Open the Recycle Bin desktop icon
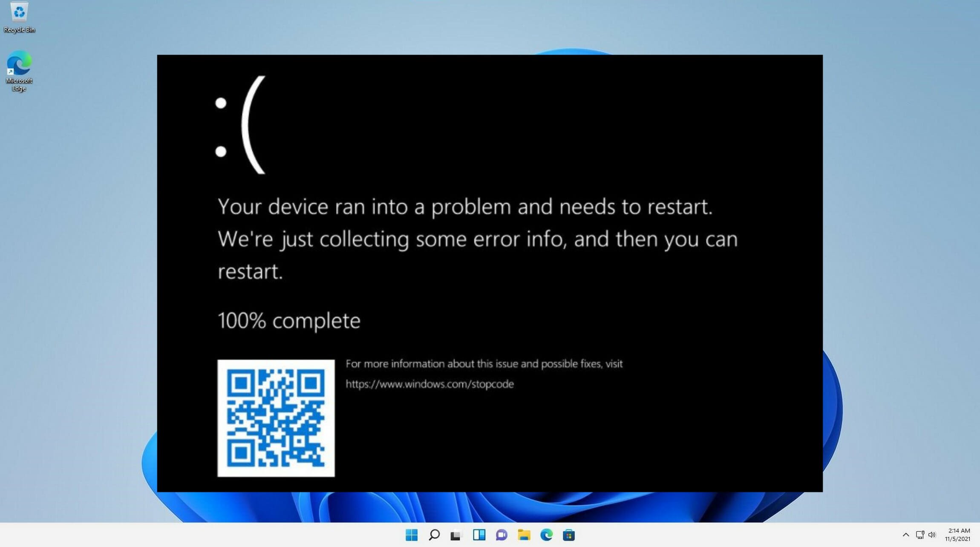The image size is (980, 547). 19,17
